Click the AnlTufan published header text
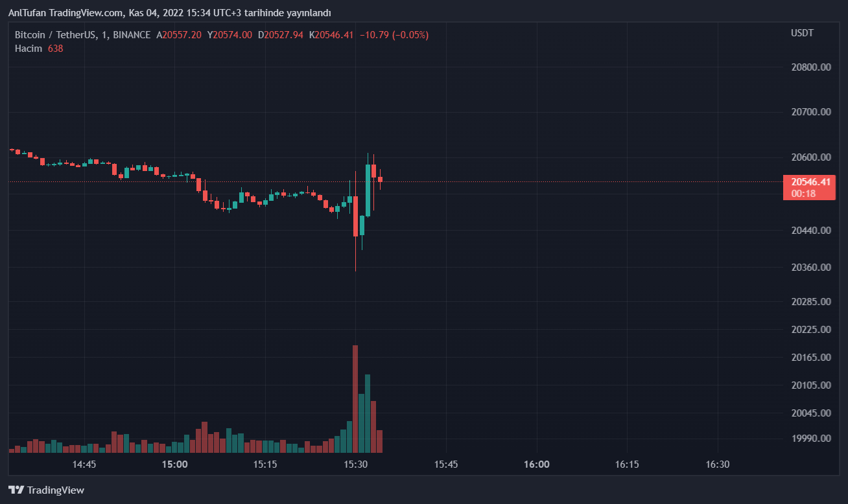 (169, 13)
